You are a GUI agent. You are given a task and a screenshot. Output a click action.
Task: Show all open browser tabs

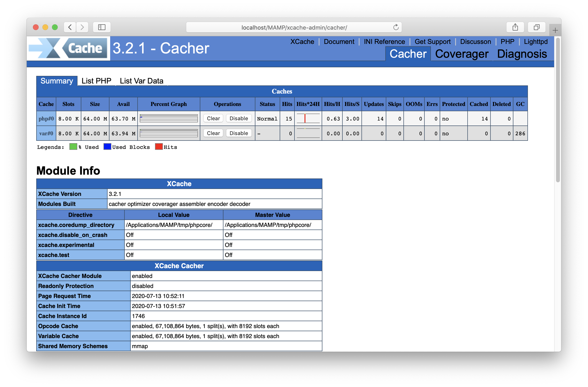[536, 27]
